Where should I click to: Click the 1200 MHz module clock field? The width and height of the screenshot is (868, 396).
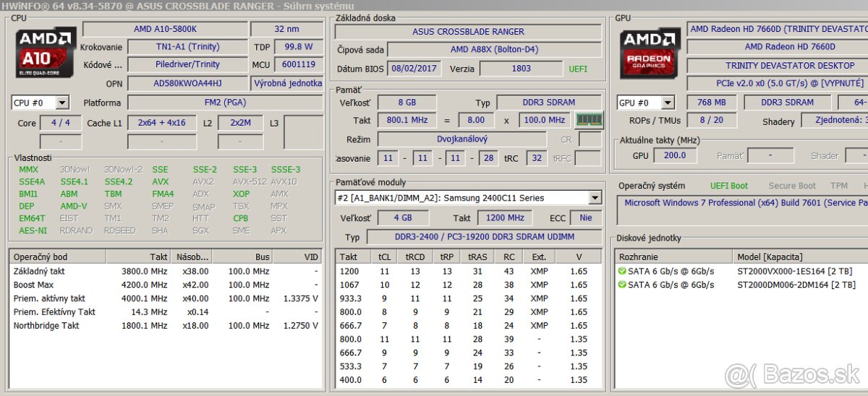[504, 218]
